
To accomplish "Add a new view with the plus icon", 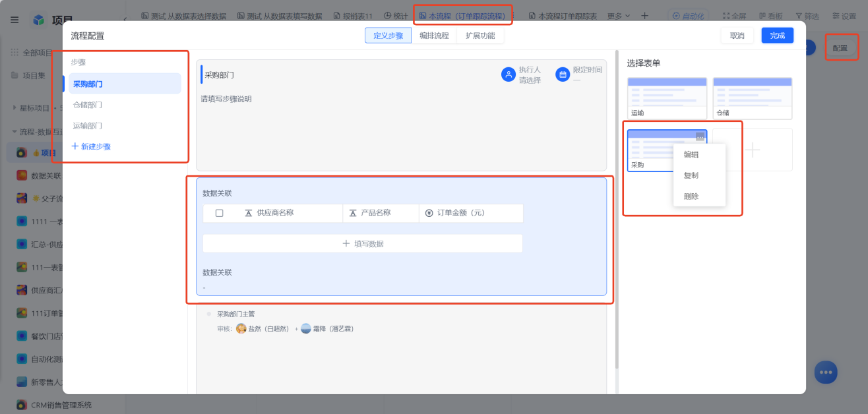I will click(x=644, y=15).
